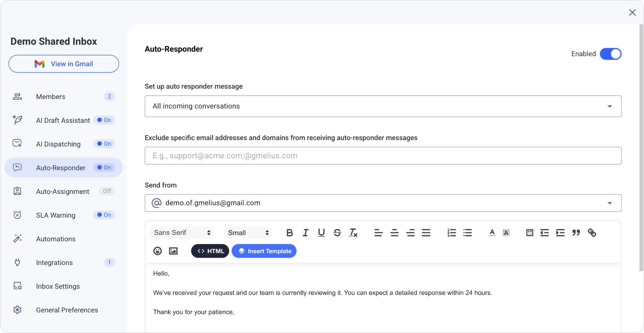Change the Sans Serif font dropdown

coord(182,233)
